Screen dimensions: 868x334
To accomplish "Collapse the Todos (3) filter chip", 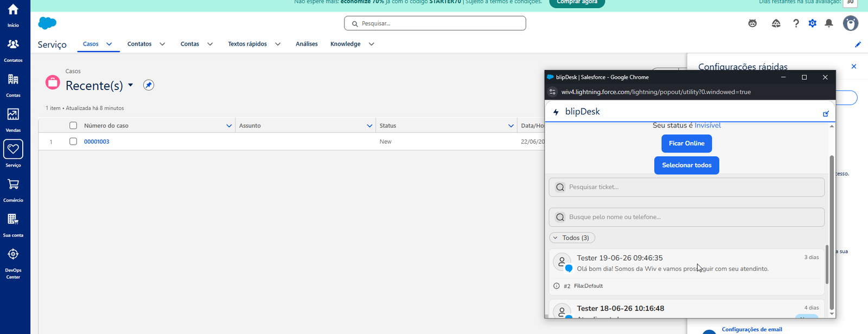I will [572, 238].
